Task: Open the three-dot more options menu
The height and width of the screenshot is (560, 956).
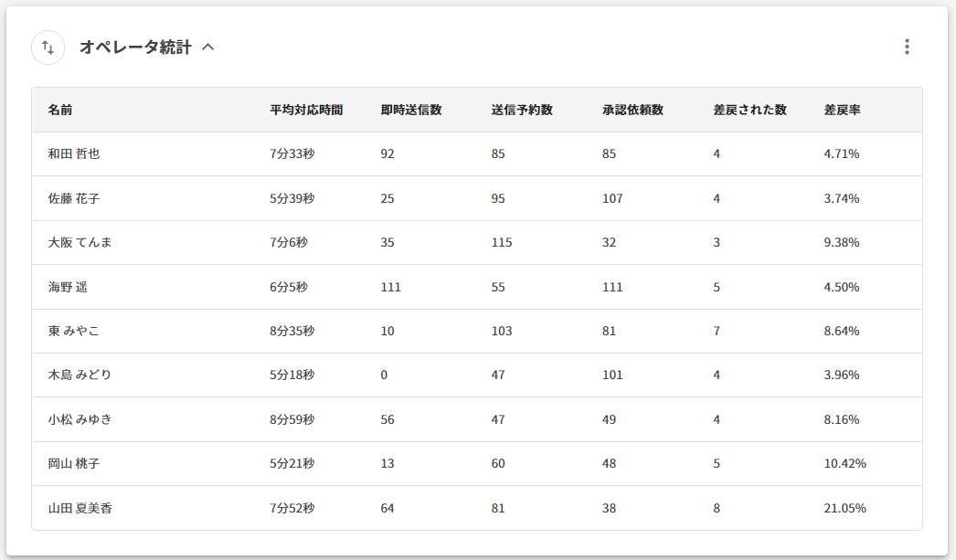Action: click(906, 47)
